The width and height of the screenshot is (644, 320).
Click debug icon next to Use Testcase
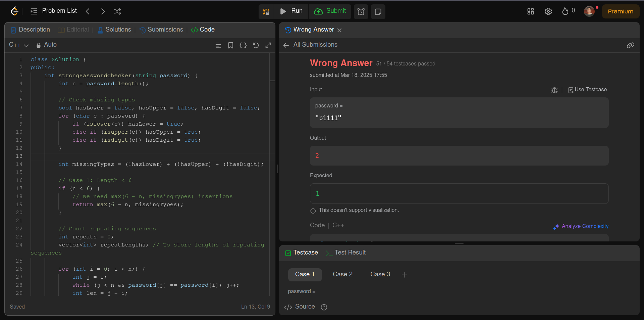554,90
